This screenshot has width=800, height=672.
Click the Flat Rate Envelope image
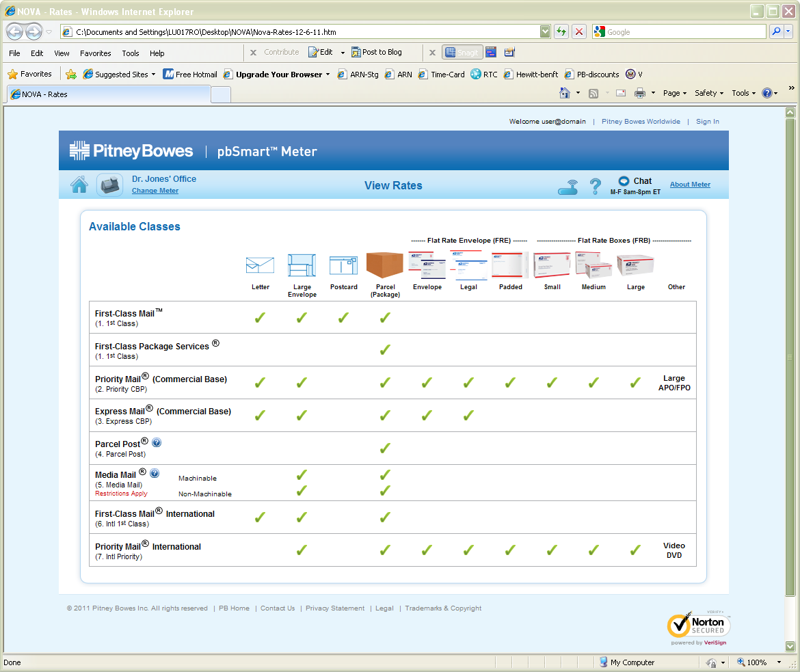[427, 265]
